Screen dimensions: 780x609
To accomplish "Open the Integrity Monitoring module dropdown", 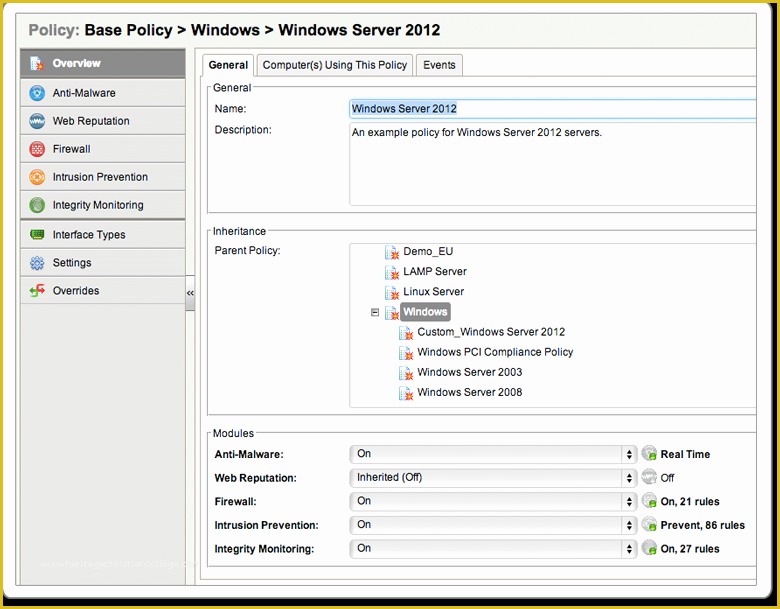I will click(493, 548).
